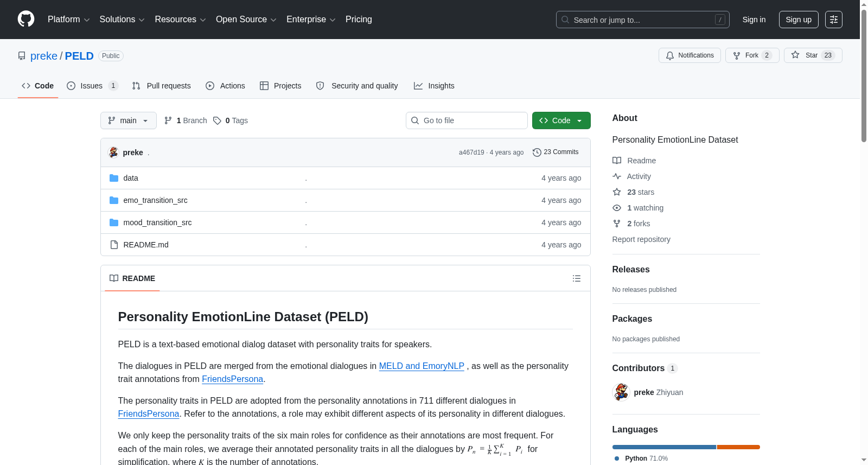Viewport: 868px width, 465px height.
Task: Switch to the Projects tab
Action: pyautogui.click(x=280, y=86)
